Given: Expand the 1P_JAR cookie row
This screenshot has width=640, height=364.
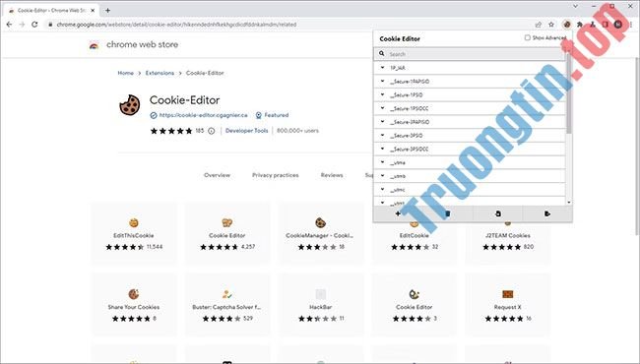Looking at the screenshot, I should tap(382, 68).
